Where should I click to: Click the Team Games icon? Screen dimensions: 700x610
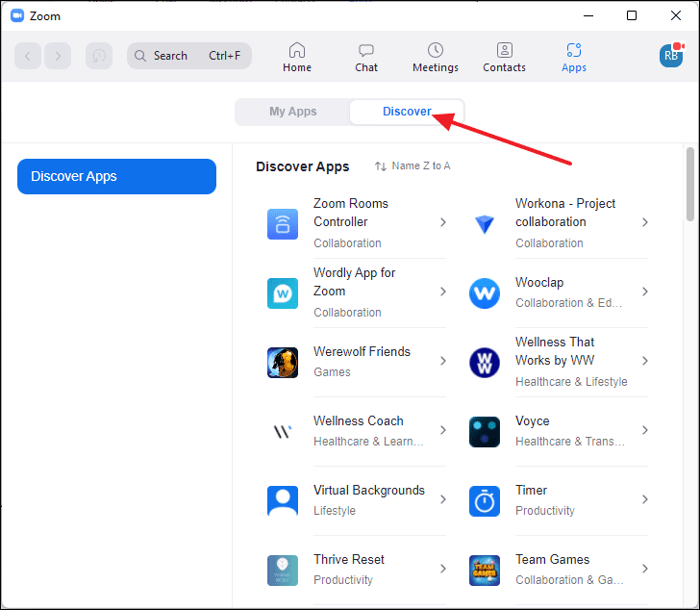click(485, 571)
